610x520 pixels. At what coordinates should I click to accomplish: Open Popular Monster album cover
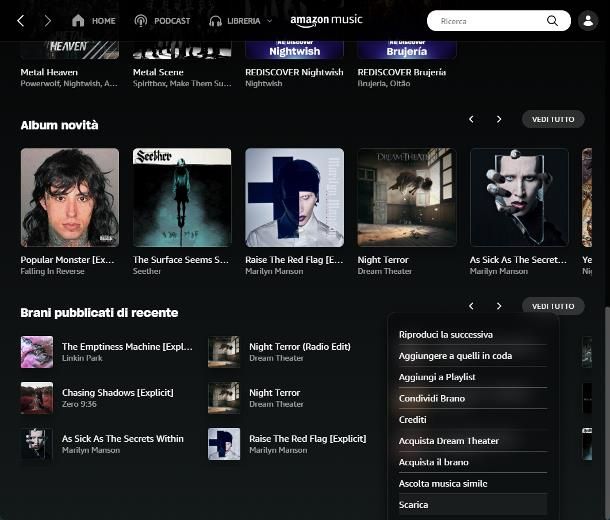70,197
